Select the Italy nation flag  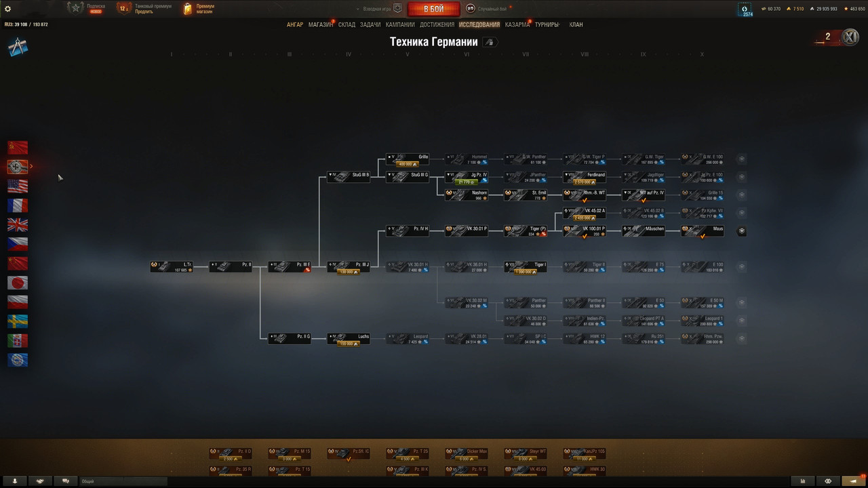[x=18, y=340]
